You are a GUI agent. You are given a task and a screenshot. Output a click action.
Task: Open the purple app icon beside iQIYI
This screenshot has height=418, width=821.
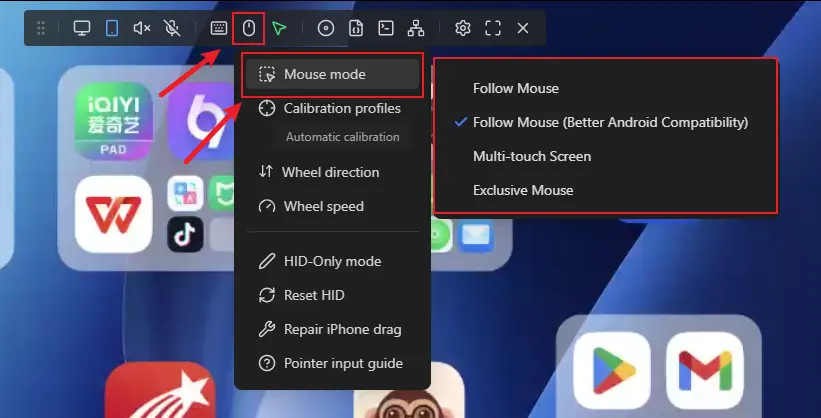pos(202,121)
